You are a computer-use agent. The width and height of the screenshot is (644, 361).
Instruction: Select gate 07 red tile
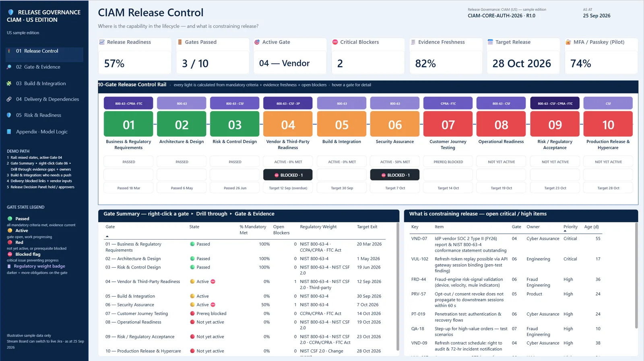[x=448, y=124]
